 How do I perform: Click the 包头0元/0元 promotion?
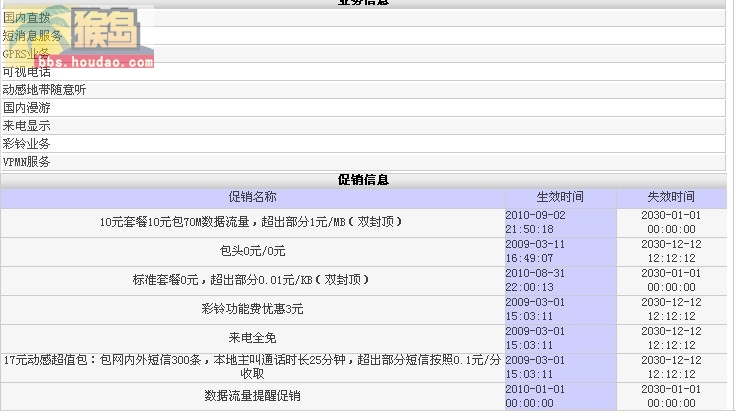[253, 251]
